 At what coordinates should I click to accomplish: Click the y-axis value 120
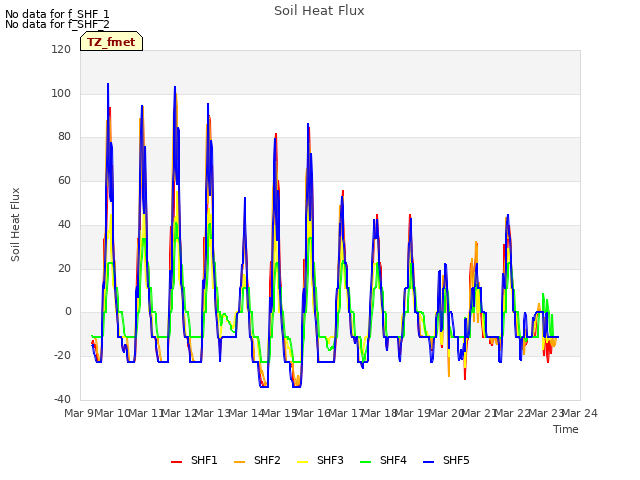coord(61,49)
